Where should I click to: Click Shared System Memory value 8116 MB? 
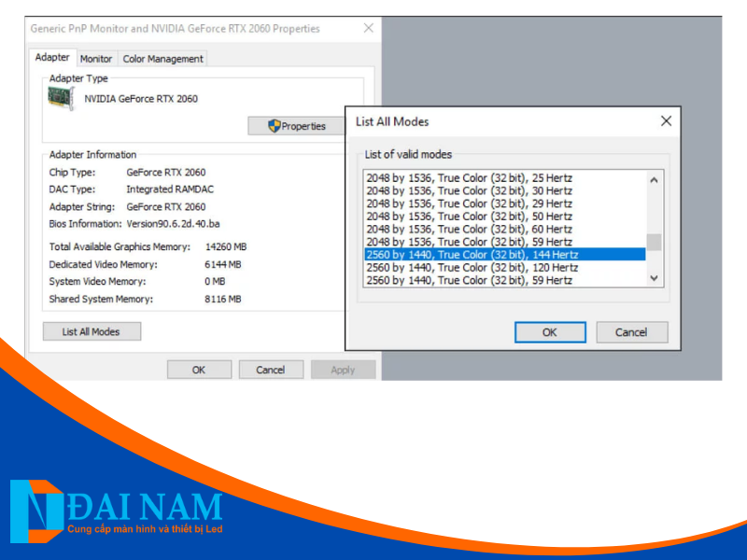(x=223, y=299)
